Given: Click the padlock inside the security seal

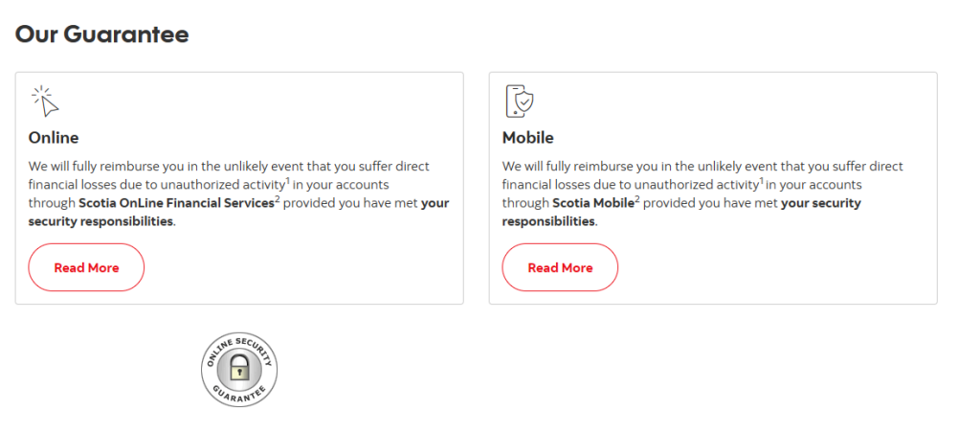Looking at the screenshot, I should coord(239,368).
